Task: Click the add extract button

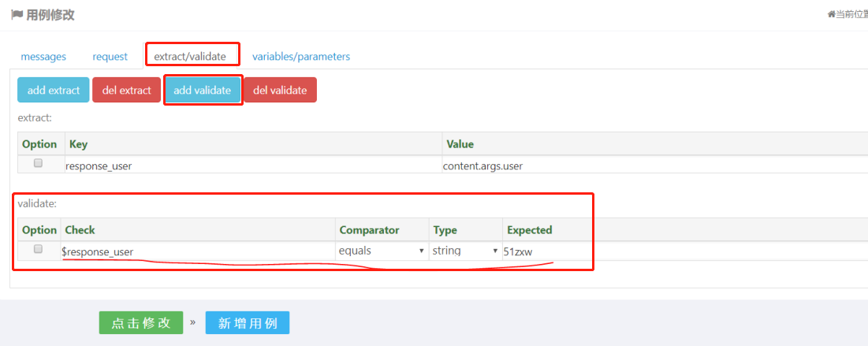Action: [53, 90]
